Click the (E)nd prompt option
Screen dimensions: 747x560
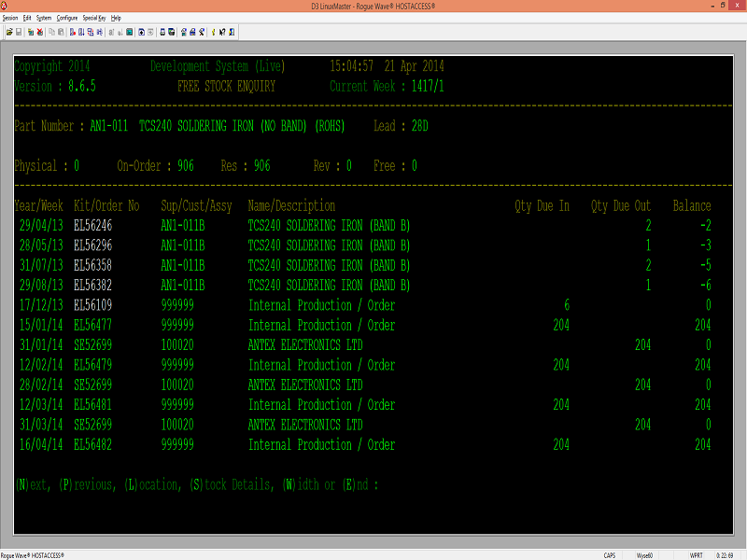coord(356,484)
